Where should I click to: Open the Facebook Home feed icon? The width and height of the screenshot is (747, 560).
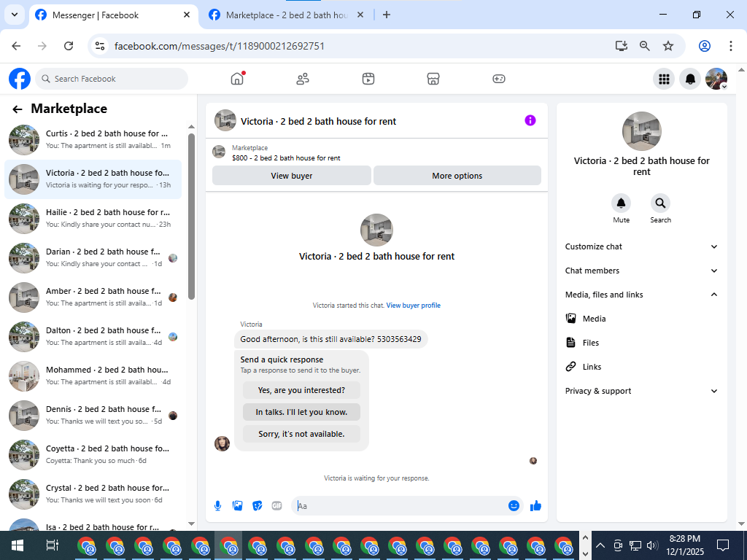[x=237, y=79]
